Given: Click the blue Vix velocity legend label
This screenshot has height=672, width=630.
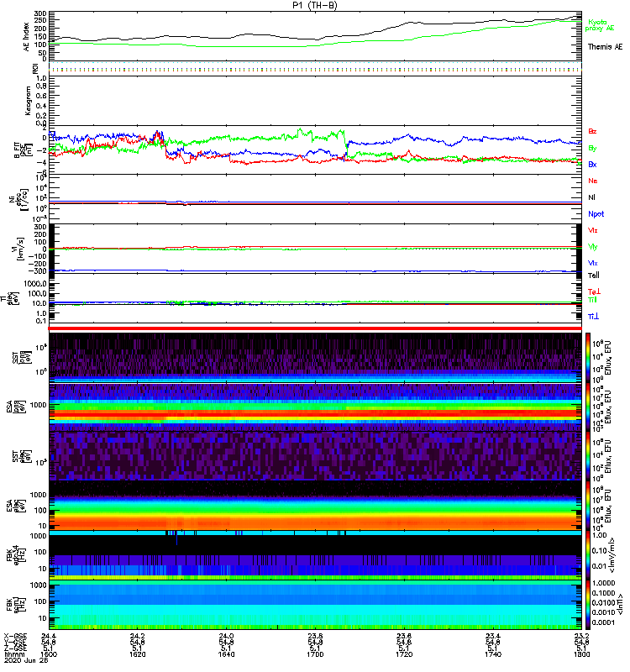Looking at the screenshot, I should coord(593,263).
